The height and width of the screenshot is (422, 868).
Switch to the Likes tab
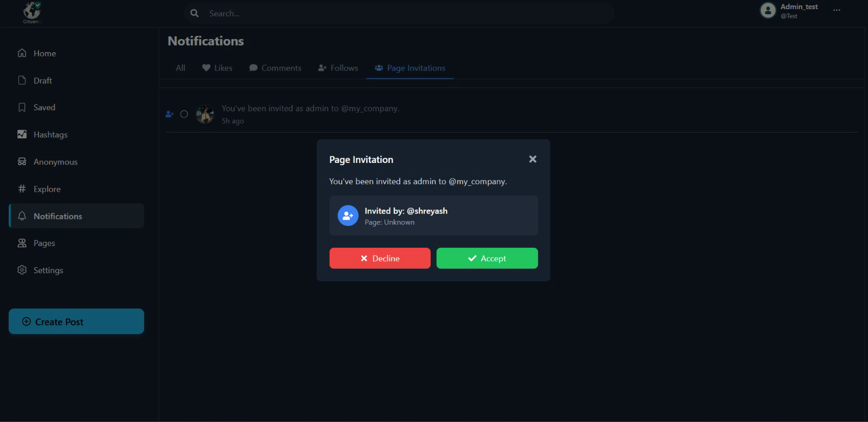coord(217,68)
